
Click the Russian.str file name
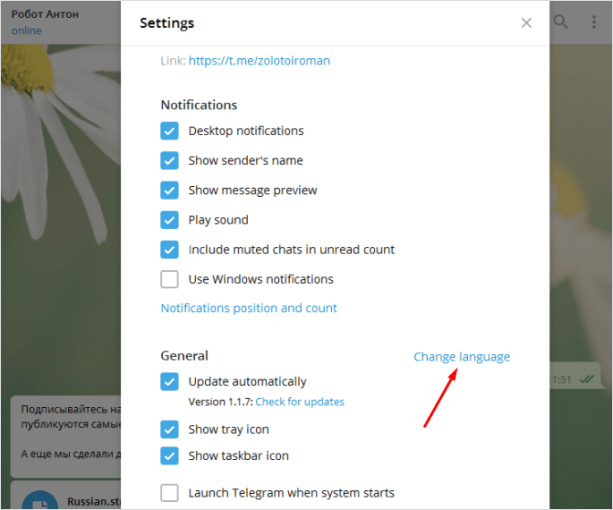[93, 502]
